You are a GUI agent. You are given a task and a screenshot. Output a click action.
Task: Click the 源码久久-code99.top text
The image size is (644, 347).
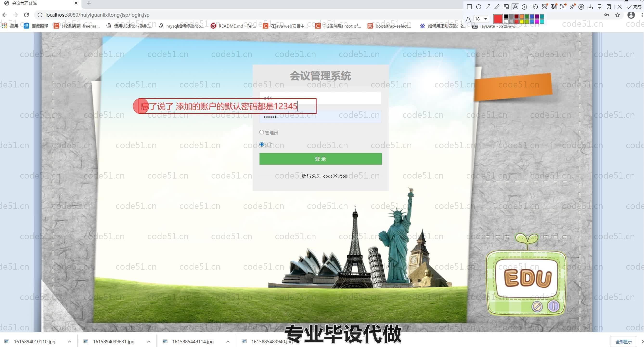point(324,176)
